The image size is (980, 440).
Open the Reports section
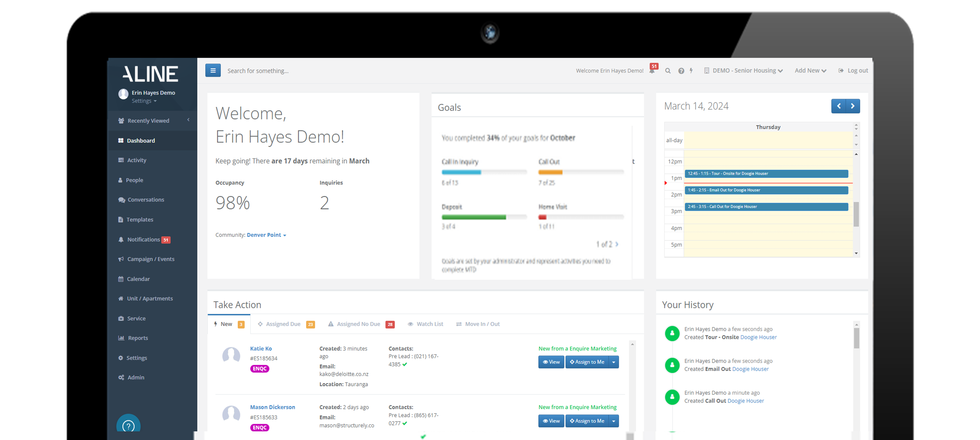point(138,338)
